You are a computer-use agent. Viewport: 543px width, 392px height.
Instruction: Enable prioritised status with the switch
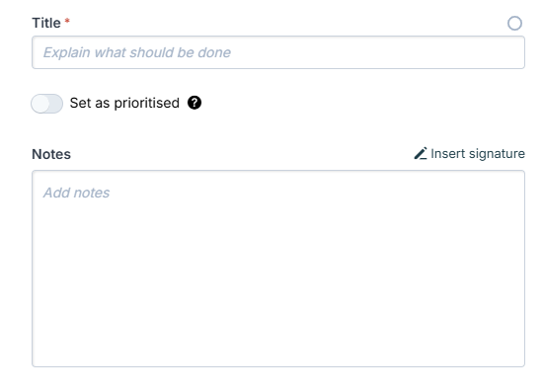click(x=46, y=104)
